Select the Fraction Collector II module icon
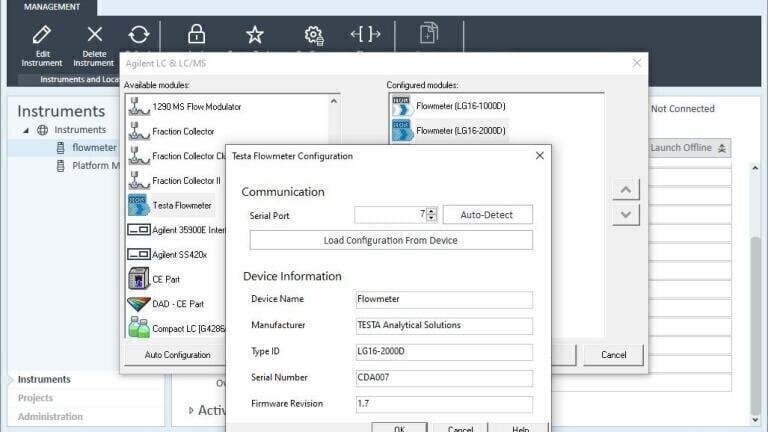The width and height of the screenshot is (768, 432). point(139,181)
